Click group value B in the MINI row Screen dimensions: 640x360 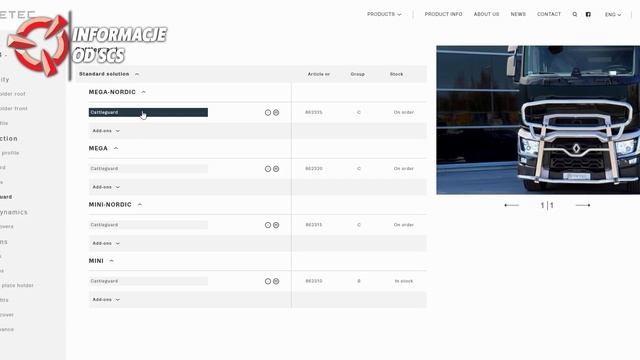click(359, 281)
